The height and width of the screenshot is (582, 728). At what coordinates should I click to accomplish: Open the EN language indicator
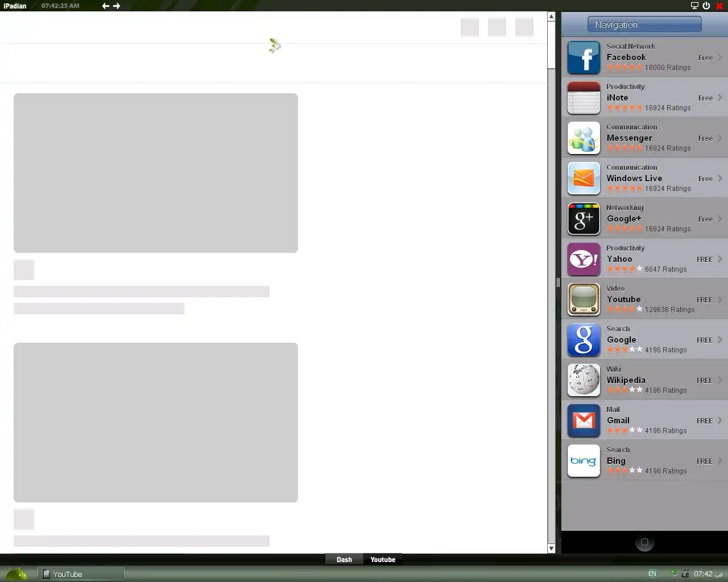[652, 574]
